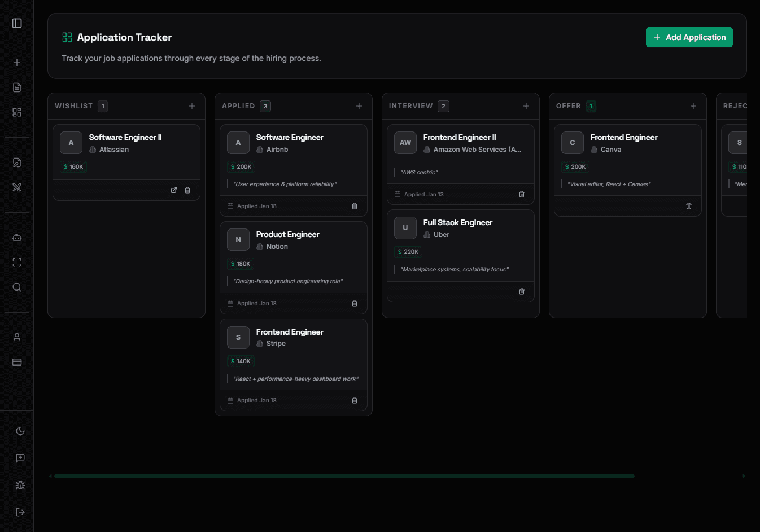Create new item with sidebar plus icon
This screenshot has height=532, width=760.
[x=16, y=62]
